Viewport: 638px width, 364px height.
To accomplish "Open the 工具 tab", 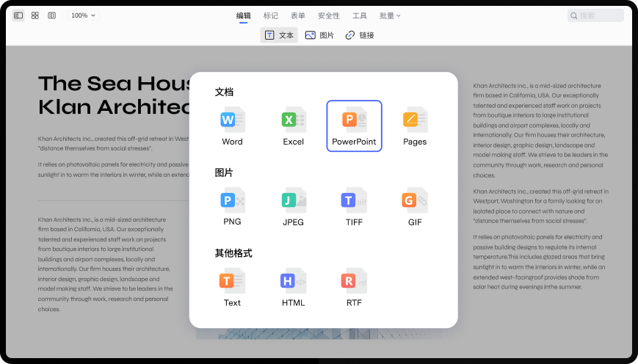I will pyautogui.click(x=360, y=15).
